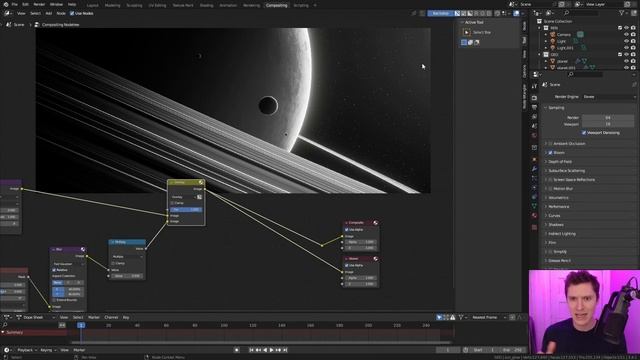Expand the Indirect Lighting panel

click(562, 233)
